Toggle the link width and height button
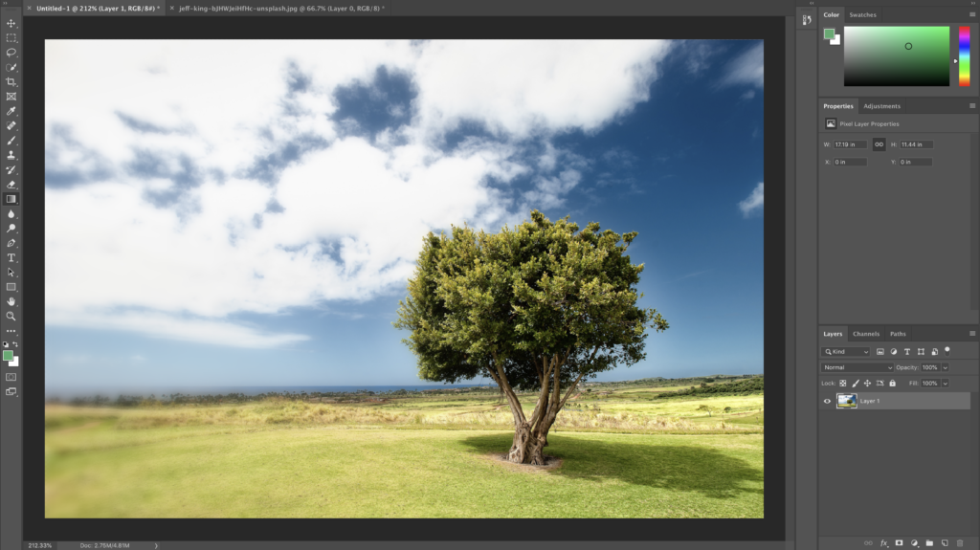The image size is (980, 550). [879, 144]
